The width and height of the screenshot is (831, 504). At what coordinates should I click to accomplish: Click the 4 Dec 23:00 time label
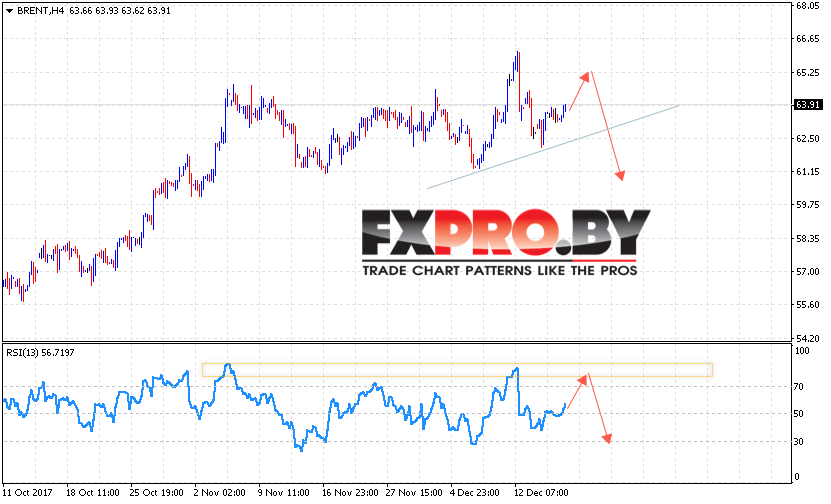[x=475, y=493]
